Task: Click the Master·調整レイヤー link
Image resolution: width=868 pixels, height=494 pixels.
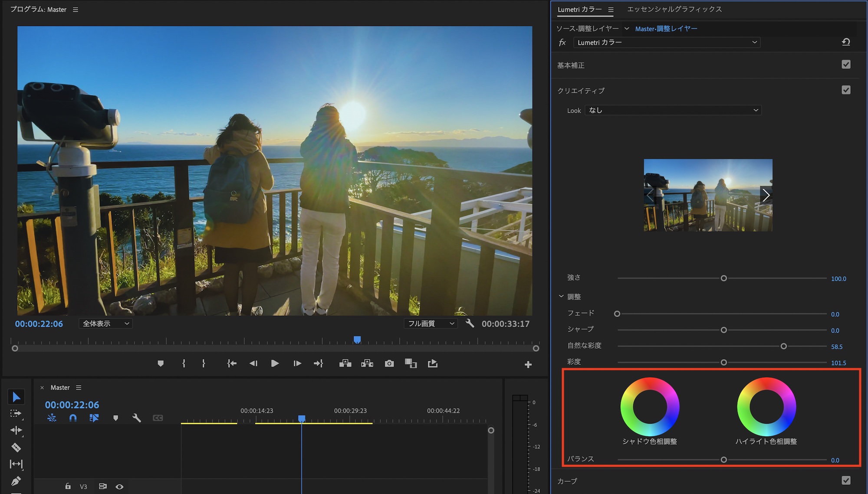Action: (666, 29)
